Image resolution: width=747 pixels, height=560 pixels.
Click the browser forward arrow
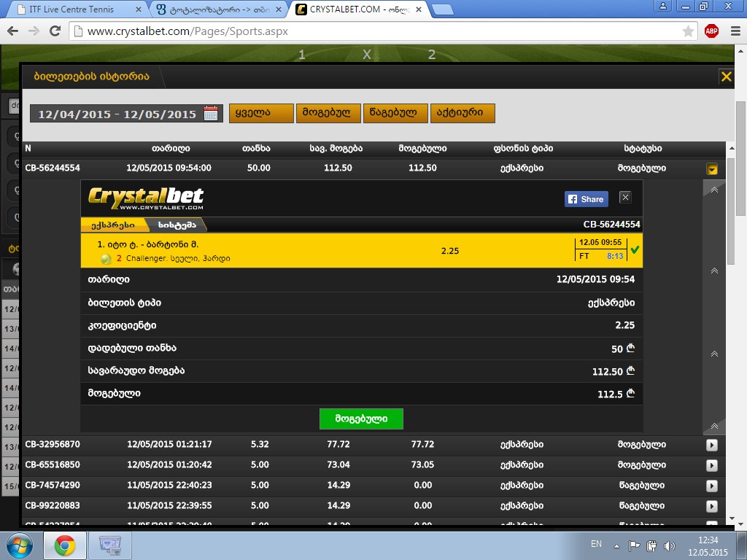34,31
